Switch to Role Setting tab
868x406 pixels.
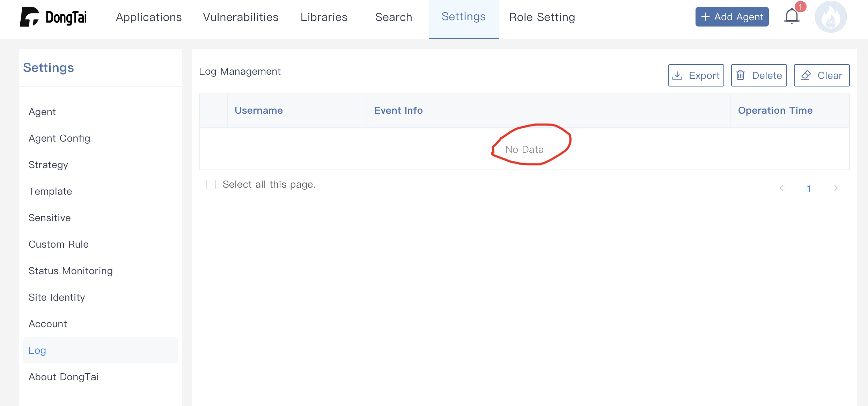(x=542, y=17)
